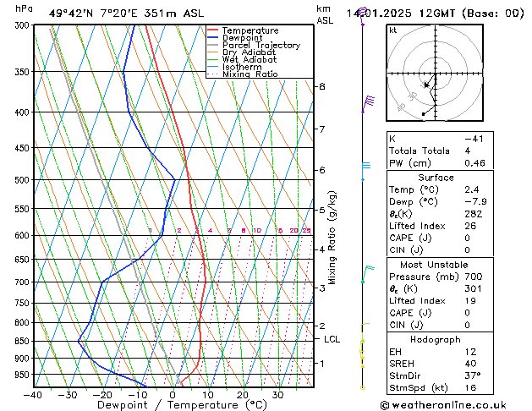Click the station coordinates title 49°42'N 7°20'E
532x411 pixels.
[93, 14]
